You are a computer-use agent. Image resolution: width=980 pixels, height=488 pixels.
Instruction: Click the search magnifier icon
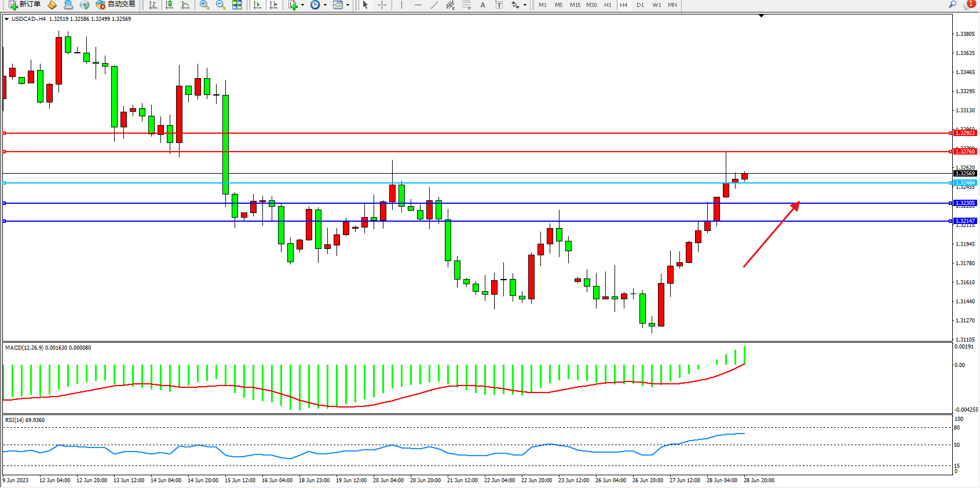[x=952, y=5]
